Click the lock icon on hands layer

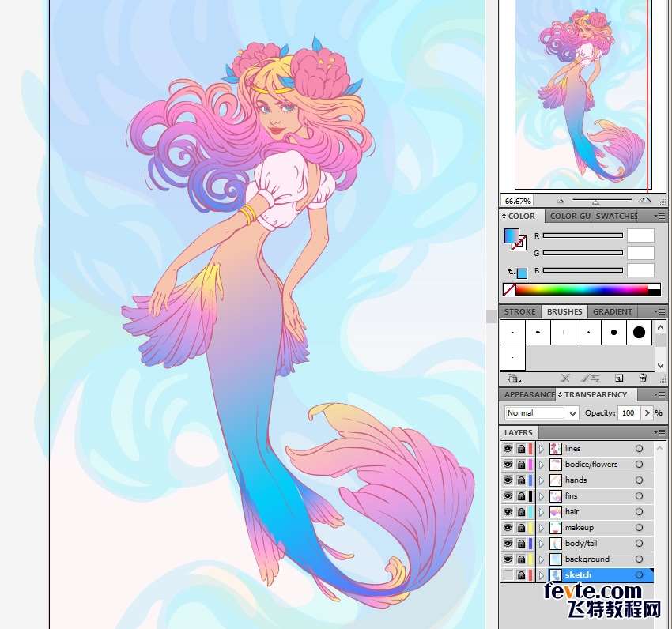pyautogui.click(x=521, y=480)
